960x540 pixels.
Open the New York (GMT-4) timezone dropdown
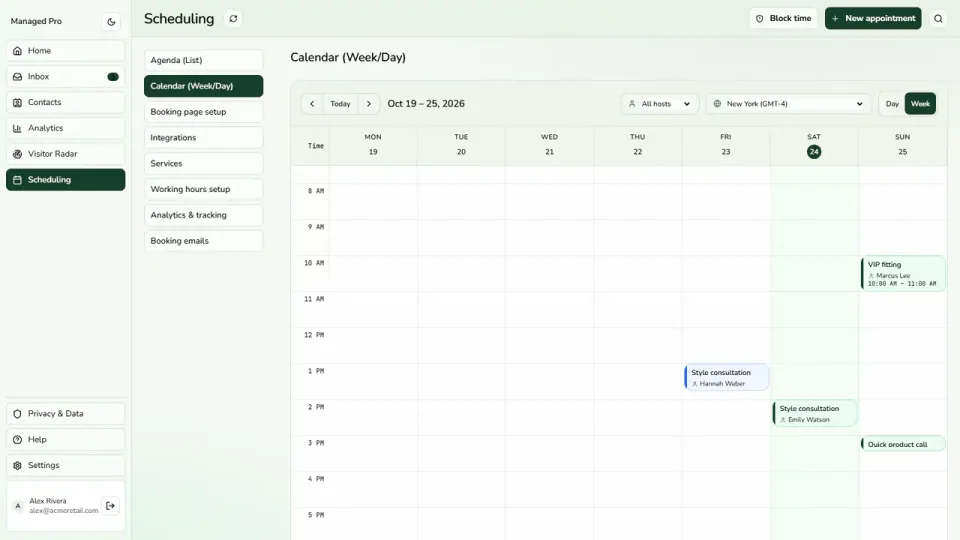tap(789, 103)
